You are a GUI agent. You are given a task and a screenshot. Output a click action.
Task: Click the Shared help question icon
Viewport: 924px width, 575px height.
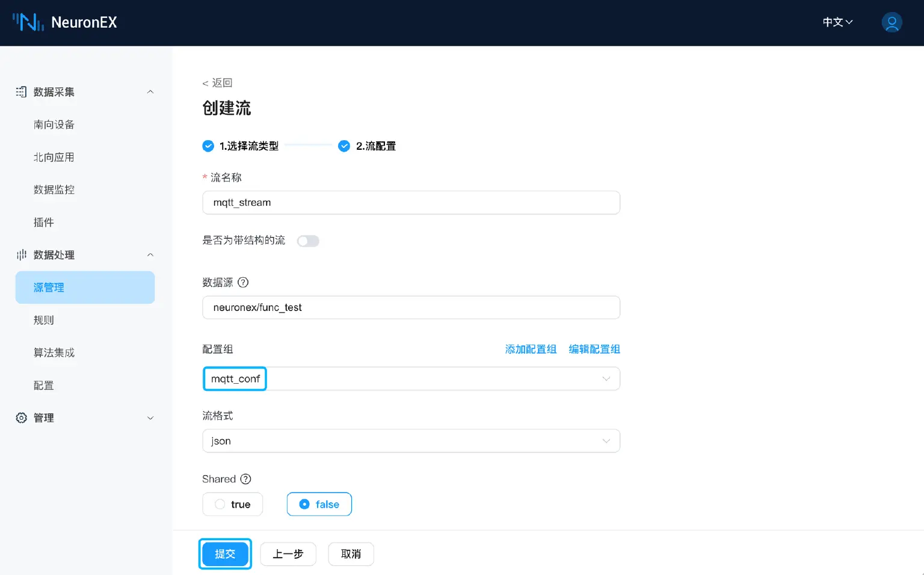tap(245, 479)
